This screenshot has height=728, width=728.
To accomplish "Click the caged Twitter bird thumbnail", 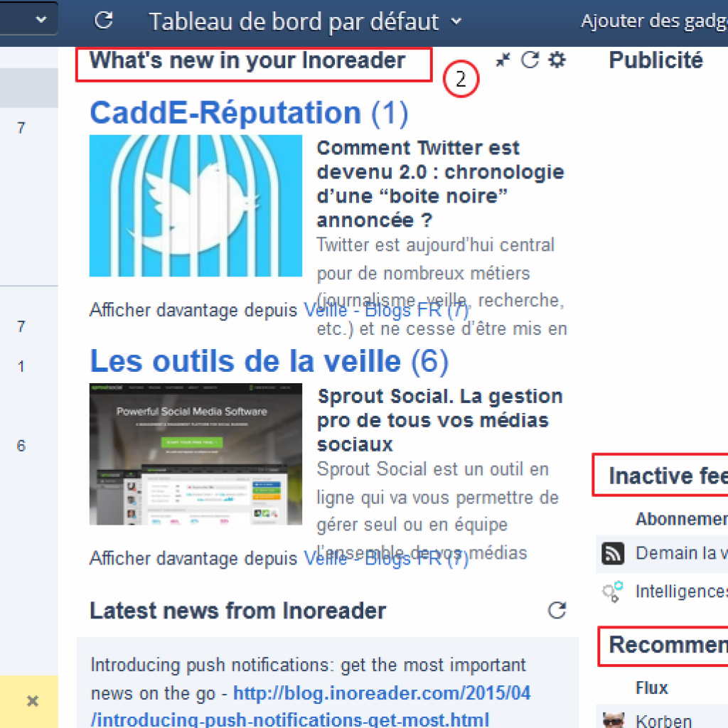I will (x=196, y=205).
